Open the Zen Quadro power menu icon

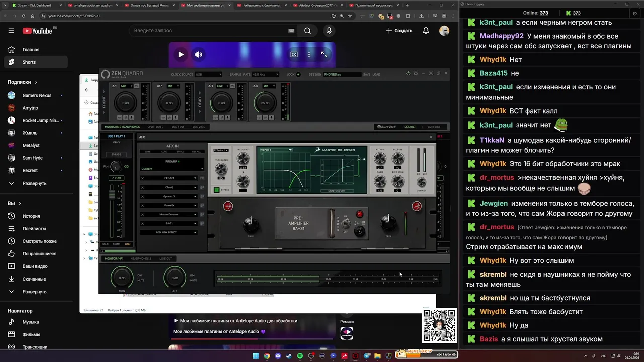(x=408, y=74)
